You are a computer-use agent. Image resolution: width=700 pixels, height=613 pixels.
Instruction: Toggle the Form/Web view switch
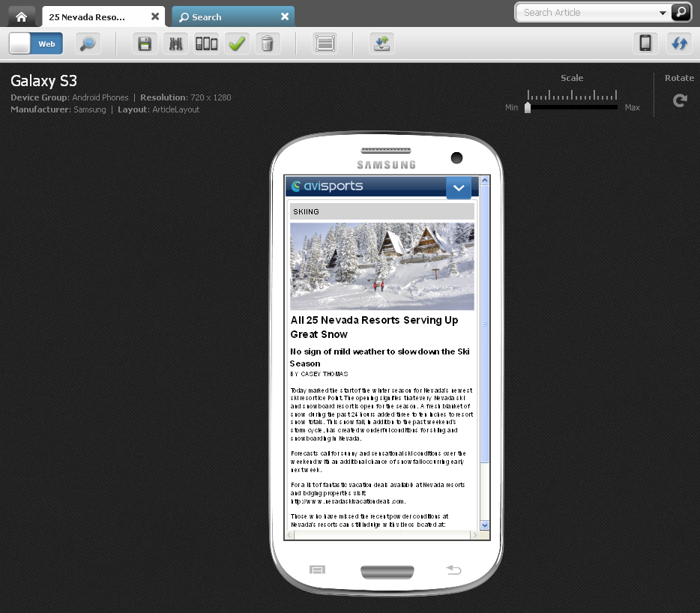tap(36, 43)
